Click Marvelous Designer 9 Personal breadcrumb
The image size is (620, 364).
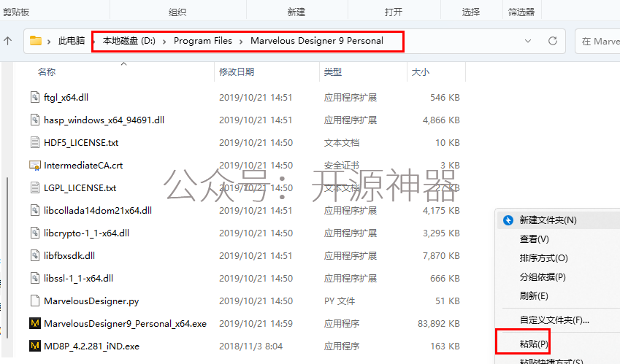coord(317,41)
